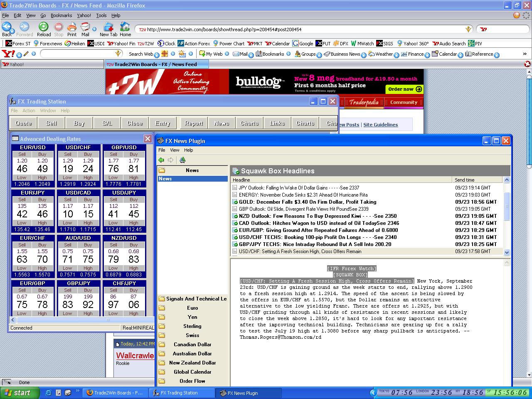
Task: Open the Google bookmark in bookmarks bar
Action: pos(303,43)
